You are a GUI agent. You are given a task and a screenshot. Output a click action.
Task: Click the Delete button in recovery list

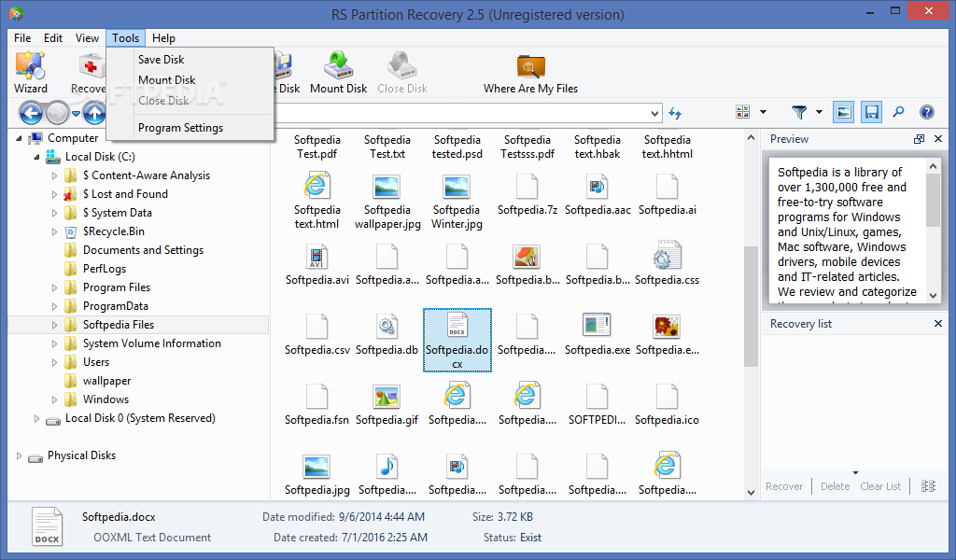coord(835,486)
